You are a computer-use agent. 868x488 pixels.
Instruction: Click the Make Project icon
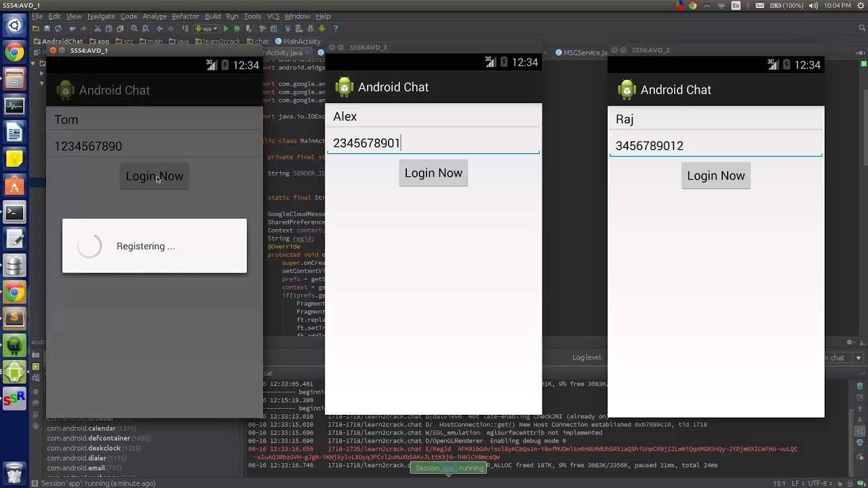click(x=185, y=28)
